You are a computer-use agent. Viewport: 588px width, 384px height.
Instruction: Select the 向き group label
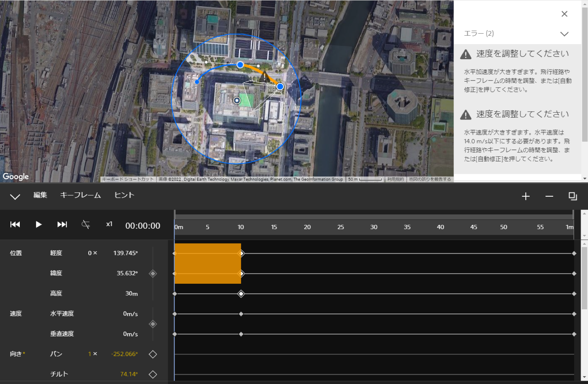pos(17,354)
